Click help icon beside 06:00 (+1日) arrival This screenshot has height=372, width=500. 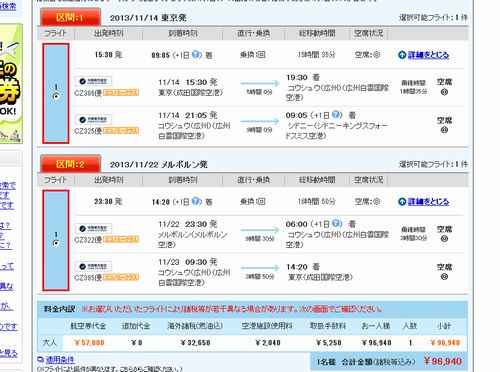[337, 223]
